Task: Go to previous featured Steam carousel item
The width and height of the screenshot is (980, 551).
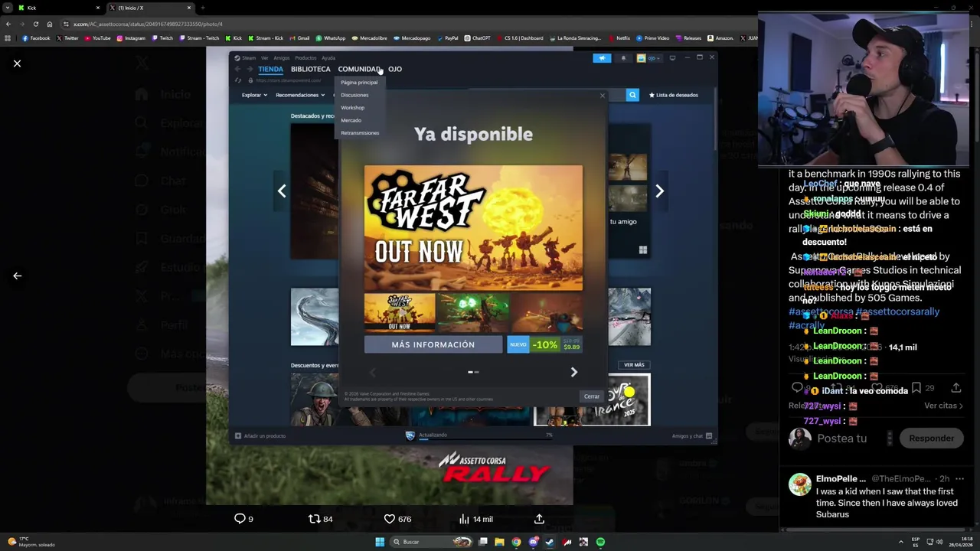Action: coord(282,191)
